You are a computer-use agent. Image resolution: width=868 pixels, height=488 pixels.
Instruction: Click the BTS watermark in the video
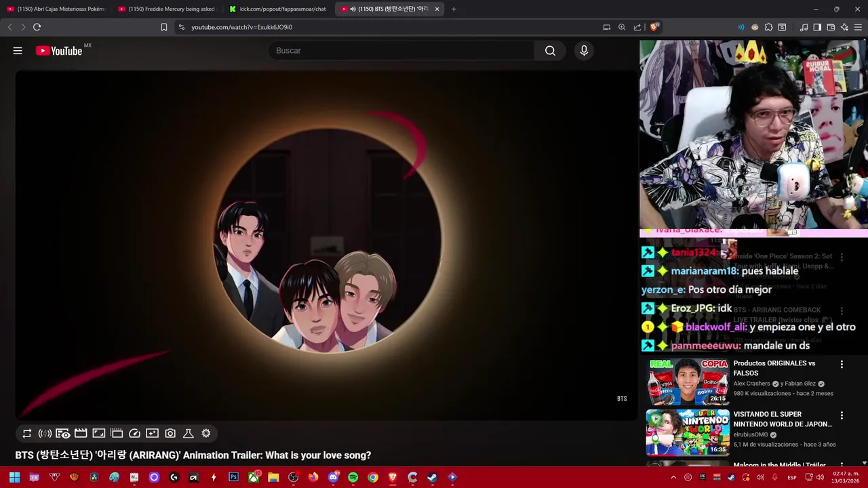622,399
